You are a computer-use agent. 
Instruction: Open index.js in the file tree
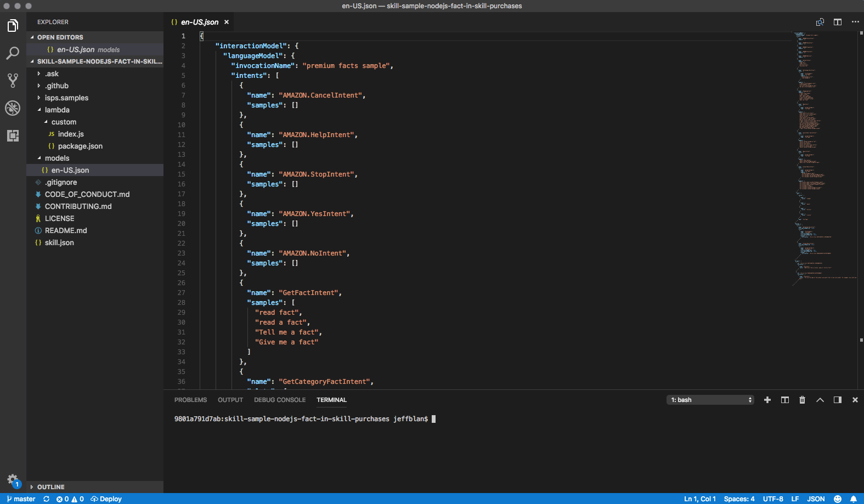coord(71,134)
